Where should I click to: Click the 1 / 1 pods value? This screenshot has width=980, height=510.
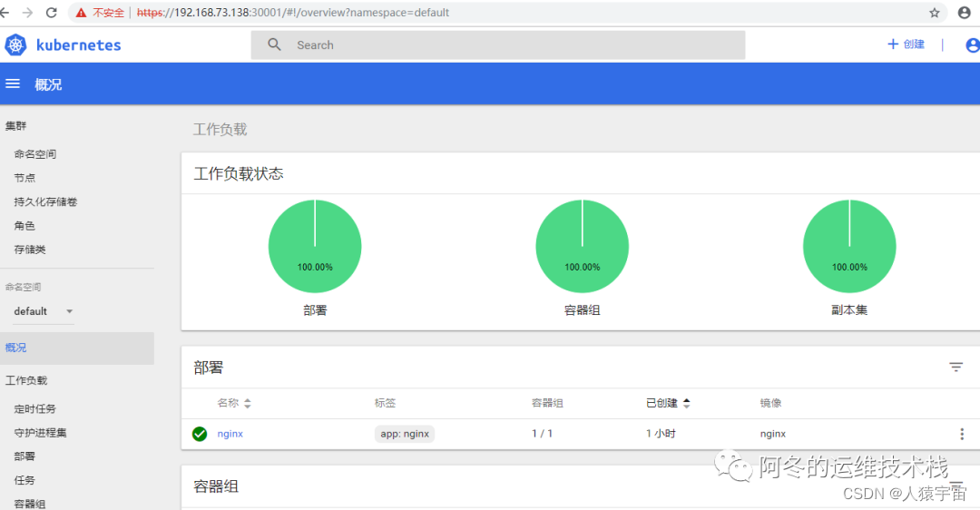pyautogui.click(x=542, y=434)
